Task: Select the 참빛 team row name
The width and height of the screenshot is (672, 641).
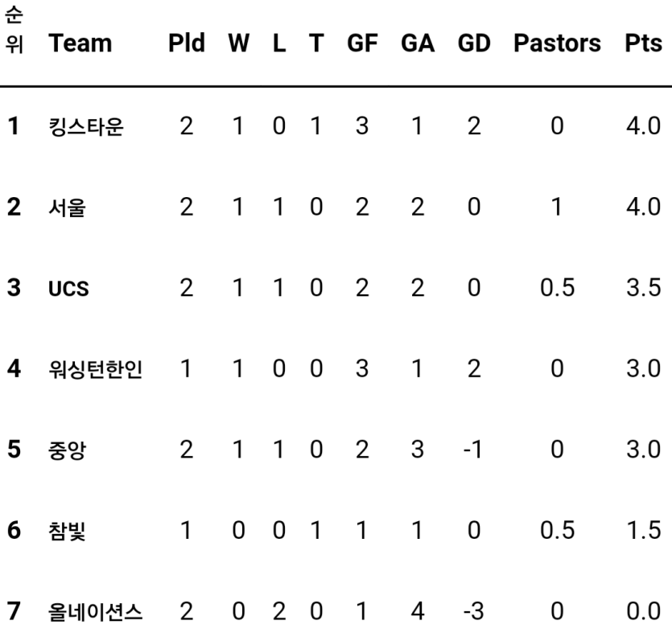Action: pyautogui.click(x=67, y=531)
